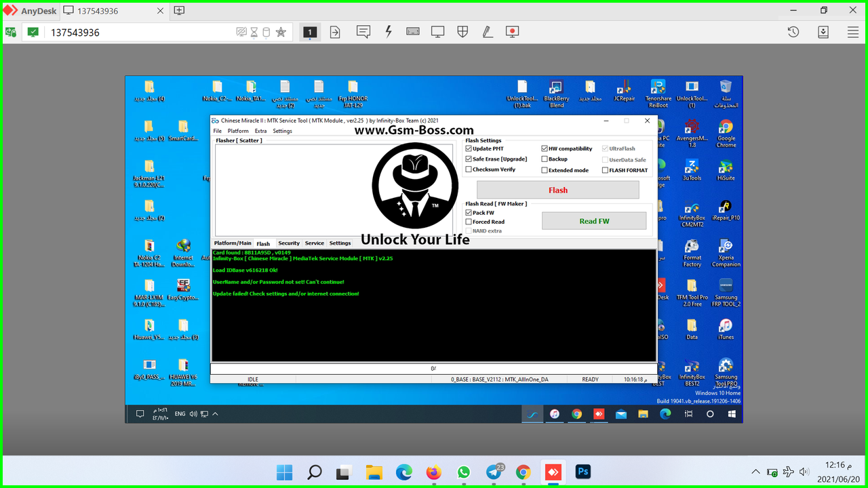Open AnyDesk chat icon in toolbar
This screenshot has height=488, width=868.
[x=363, y=32]
